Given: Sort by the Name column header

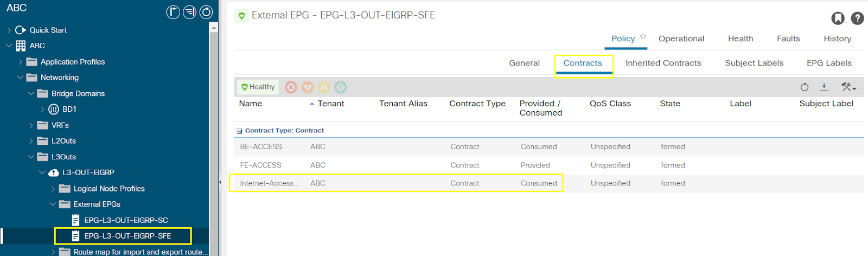Looking at the screenshot, I should click(x=251, y=104).
